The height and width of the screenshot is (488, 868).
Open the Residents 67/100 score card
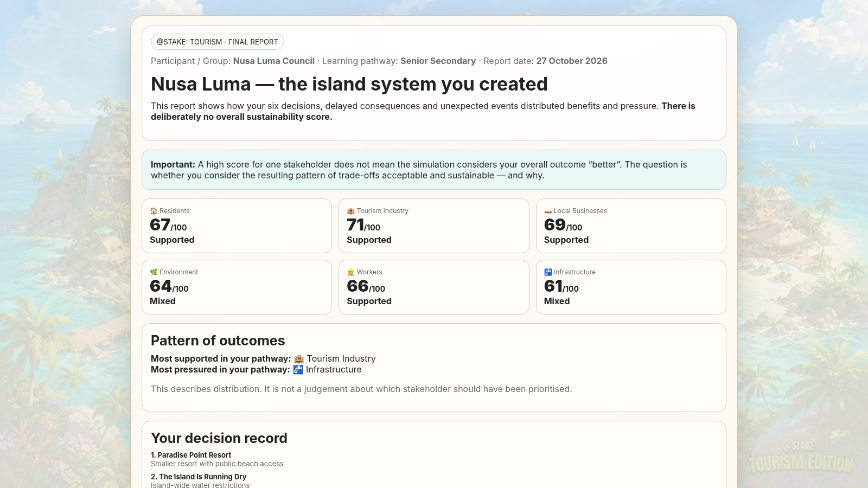click(237, 226)
